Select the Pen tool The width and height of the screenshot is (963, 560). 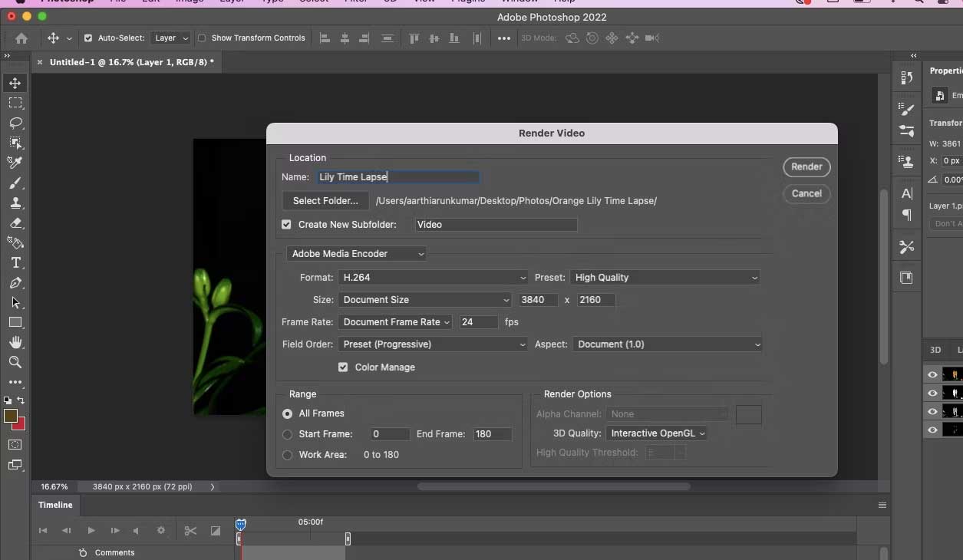tap(15, 283)
